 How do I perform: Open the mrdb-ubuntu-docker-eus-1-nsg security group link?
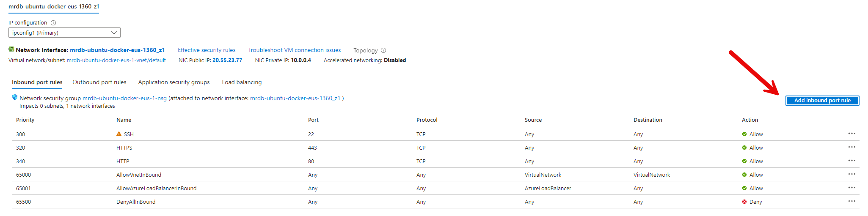pos(124,98)
